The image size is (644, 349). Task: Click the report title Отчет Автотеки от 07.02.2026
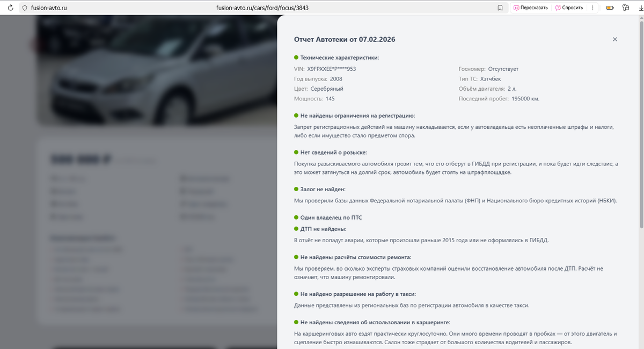(345, 40)
